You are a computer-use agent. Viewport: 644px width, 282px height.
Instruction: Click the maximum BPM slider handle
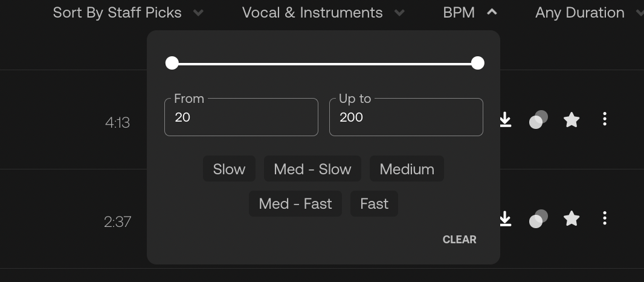[478, 64]
